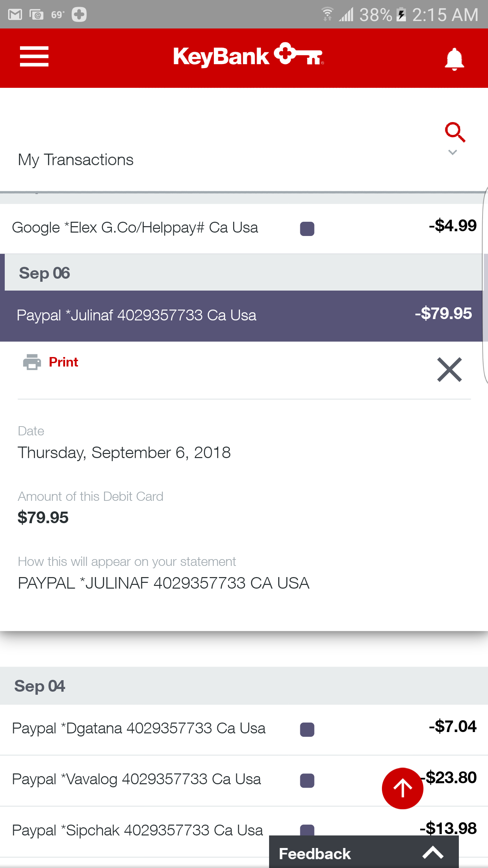Close the transaction details panel
The height and width of the screenshot is (868, 488).
pos(449,370)
